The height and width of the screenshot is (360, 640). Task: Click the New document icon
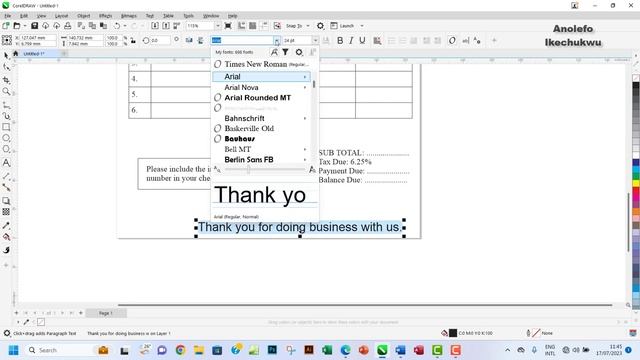6,26
